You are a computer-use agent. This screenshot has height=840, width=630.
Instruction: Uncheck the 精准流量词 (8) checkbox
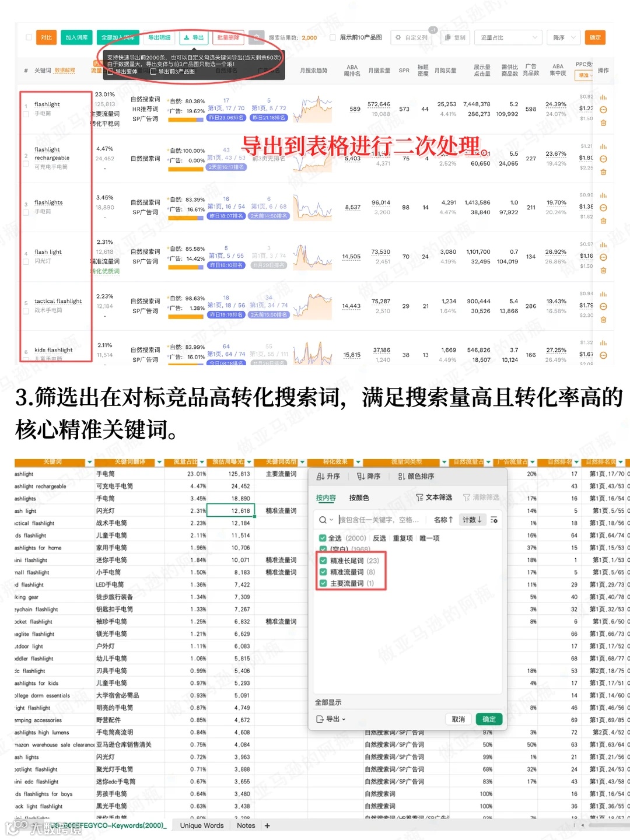pyautogui.click(x=323, y=572)
